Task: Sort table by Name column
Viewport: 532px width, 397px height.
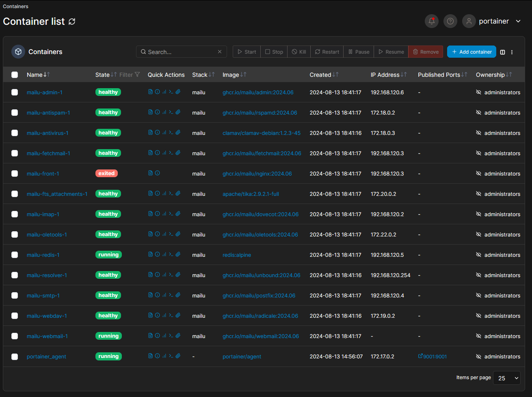Action: tap(38, 75)
